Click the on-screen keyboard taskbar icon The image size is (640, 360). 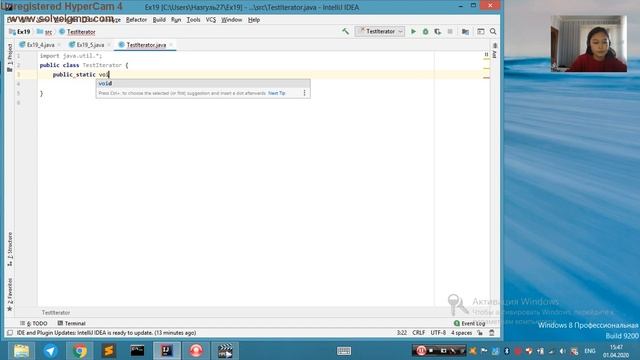[344, 351]
